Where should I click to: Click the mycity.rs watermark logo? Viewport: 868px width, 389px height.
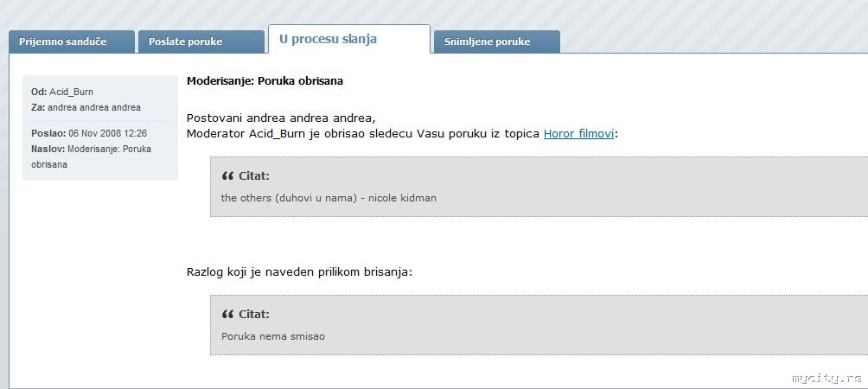pyautogui.click(x=827, y=378)
